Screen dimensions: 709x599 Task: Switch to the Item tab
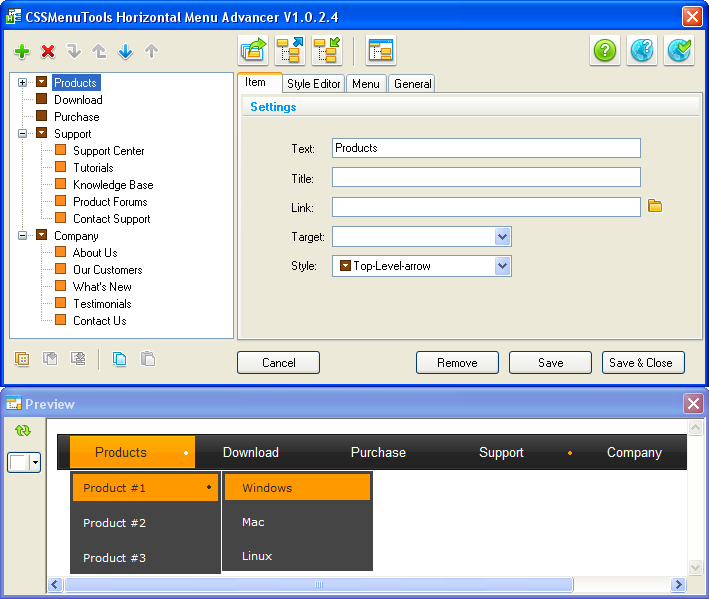coord(260,82)
